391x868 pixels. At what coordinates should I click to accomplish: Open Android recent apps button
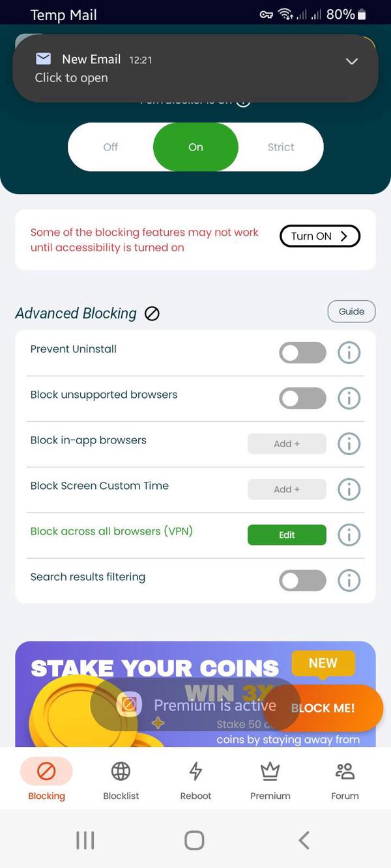coord(85,840)
